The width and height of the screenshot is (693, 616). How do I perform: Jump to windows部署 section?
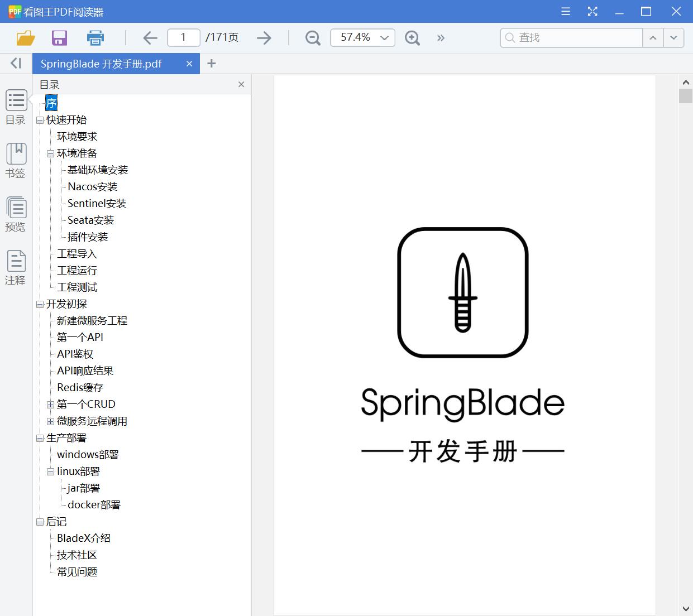(88, 455)
